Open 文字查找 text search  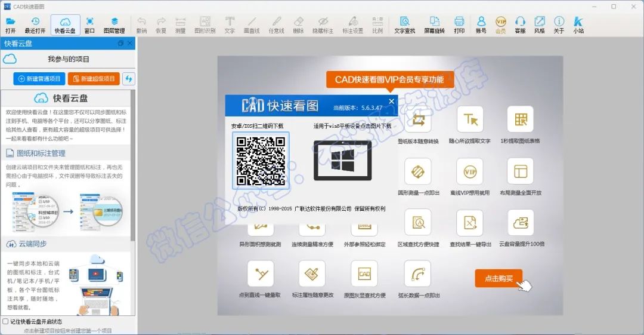[404, 25]
